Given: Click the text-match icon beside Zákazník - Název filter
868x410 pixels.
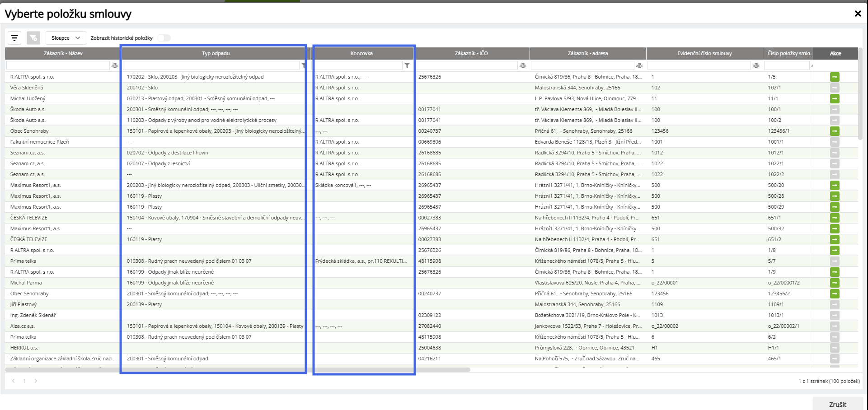Looking at the screenshot, I should 115,65.
